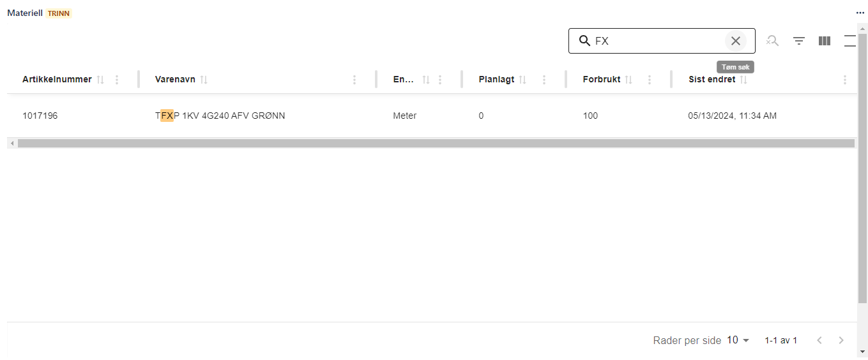Clear the FX search with X button
Viewport: 868px width, 360px height.
(x=736, y=41)
